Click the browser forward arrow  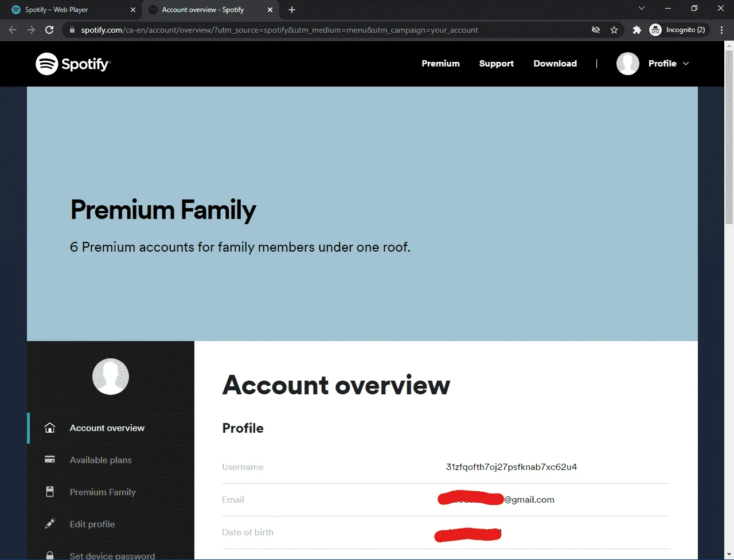tap(31, 30)
